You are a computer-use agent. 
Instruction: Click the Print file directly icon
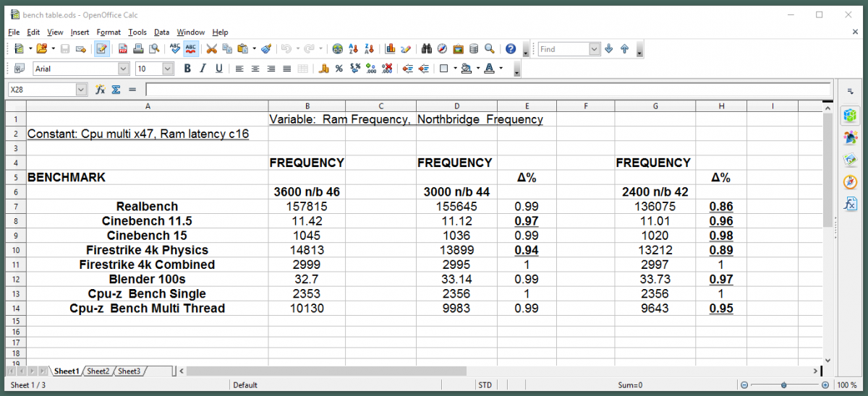(138, 49)
